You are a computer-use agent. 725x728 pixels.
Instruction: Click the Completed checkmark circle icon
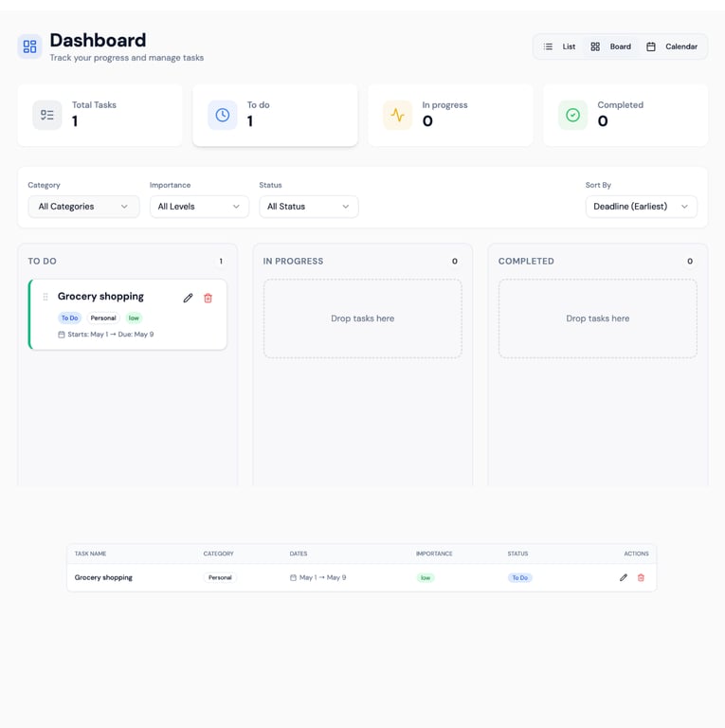[x=572, y=115]
